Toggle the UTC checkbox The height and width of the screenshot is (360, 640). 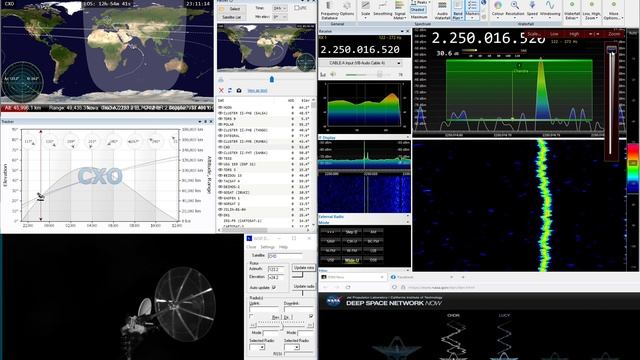297,8
